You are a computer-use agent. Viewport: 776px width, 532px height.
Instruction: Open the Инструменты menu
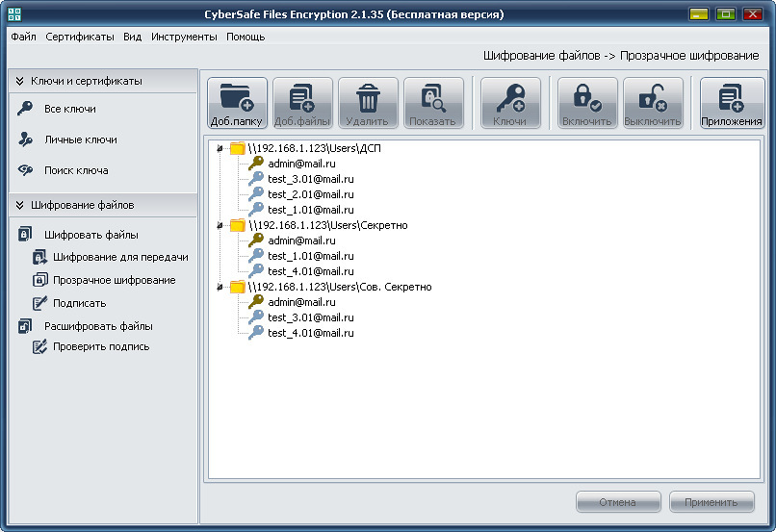(x=184, y=37)
